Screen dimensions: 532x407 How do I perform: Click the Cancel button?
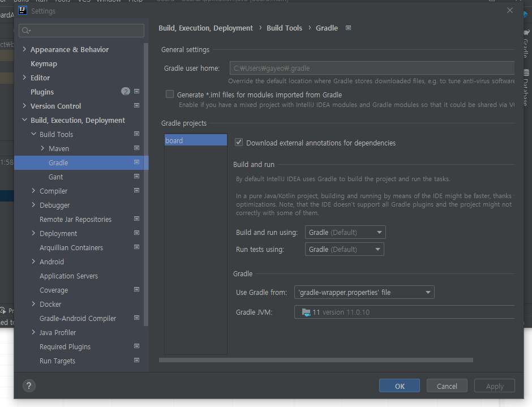(447, 386)
